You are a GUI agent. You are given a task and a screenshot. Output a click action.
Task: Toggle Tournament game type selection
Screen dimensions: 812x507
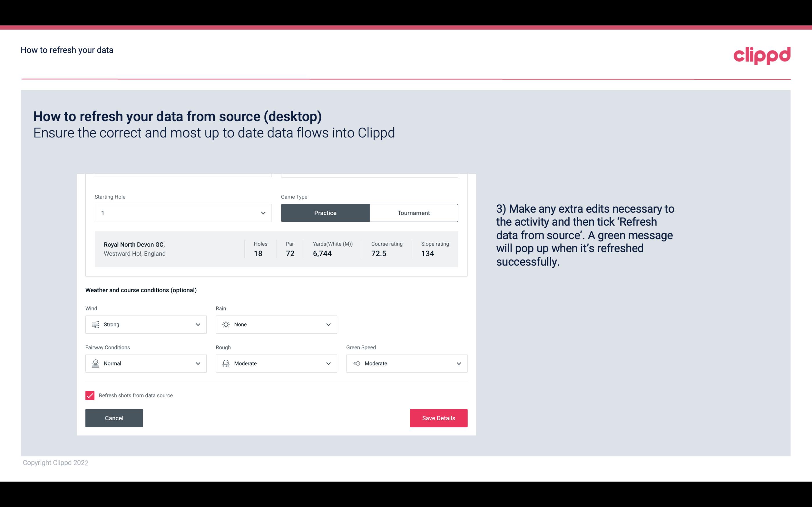pyautogui.click(x=413, y=213)
